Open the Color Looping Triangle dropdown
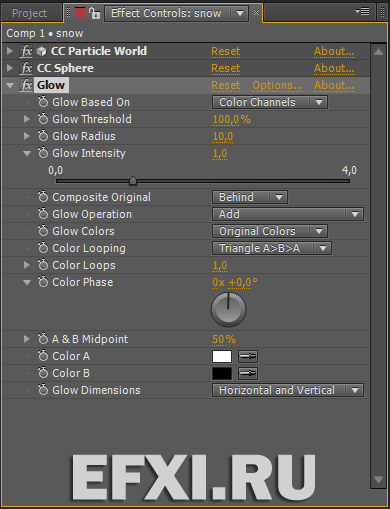The height and width of the screenshot is (509, 390). [272, 248]
